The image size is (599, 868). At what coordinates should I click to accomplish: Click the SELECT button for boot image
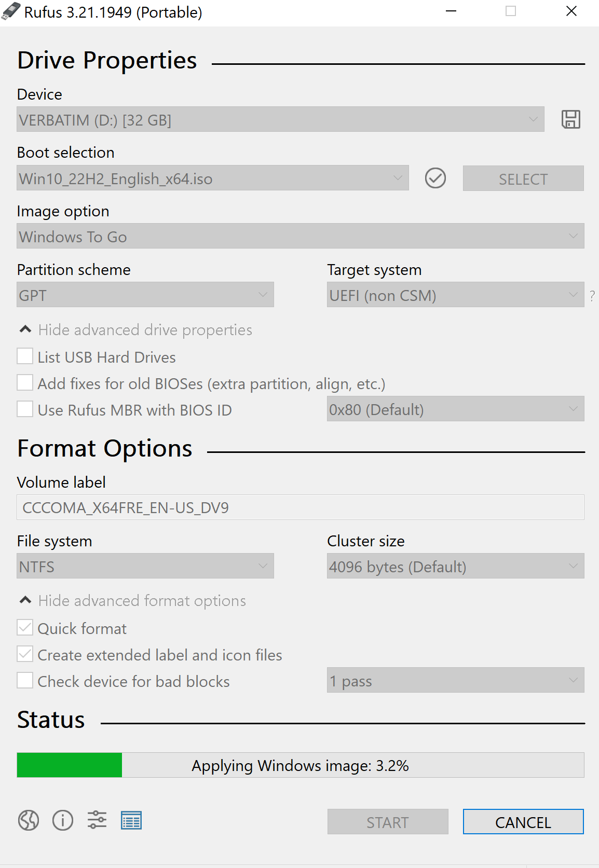coord(523,178)
